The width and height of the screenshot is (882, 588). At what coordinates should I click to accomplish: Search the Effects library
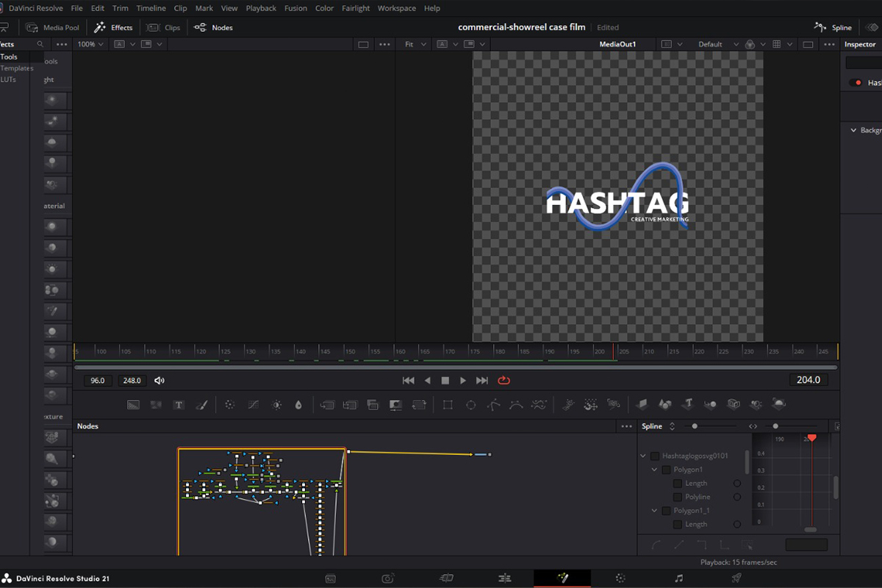(x=40, y=45)
